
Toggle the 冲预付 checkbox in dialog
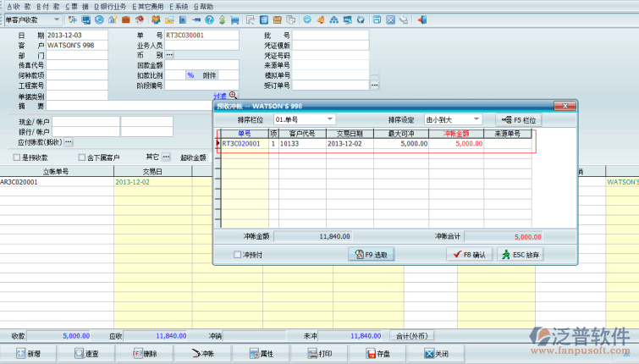tap(237, 254)
